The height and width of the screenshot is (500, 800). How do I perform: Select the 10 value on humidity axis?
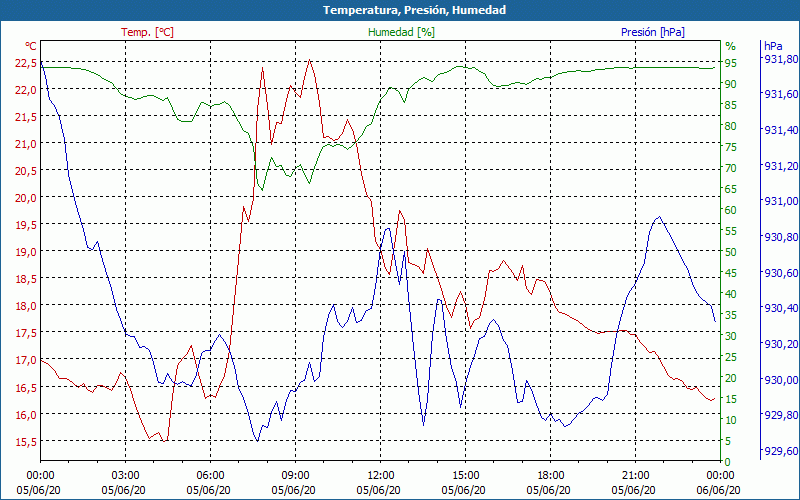(731, 420)
